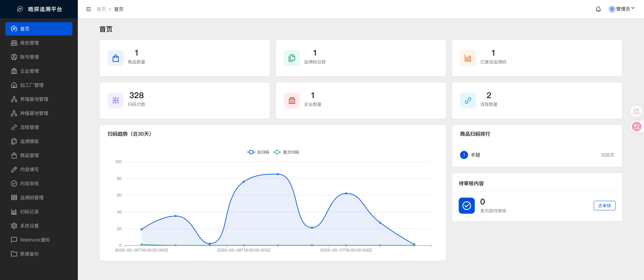The width and height of the screenshot is (644, 280).
Task: Click the 流程管理 link icon
Action: click(14, 127)
